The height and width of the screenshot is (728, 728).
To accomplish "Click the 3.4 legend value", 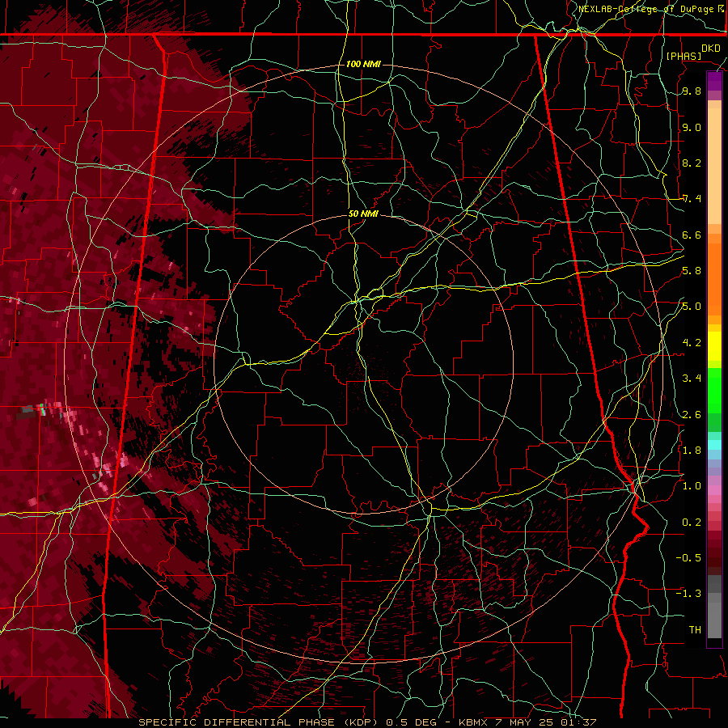I will 692,379.
